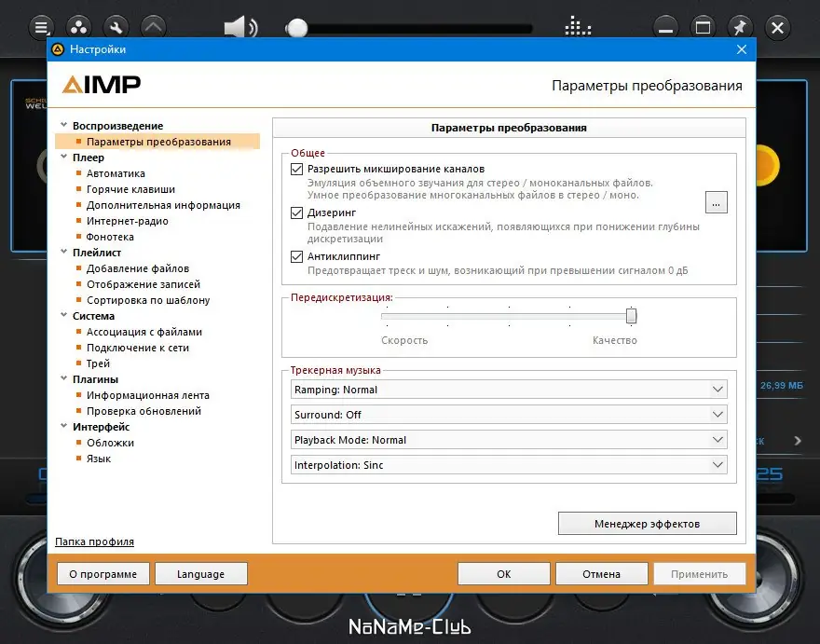Toggle the Антиклиппинг checkbox
Image resolution: width=820 pixels, height=644 pixels.
[x=296, y=257]
